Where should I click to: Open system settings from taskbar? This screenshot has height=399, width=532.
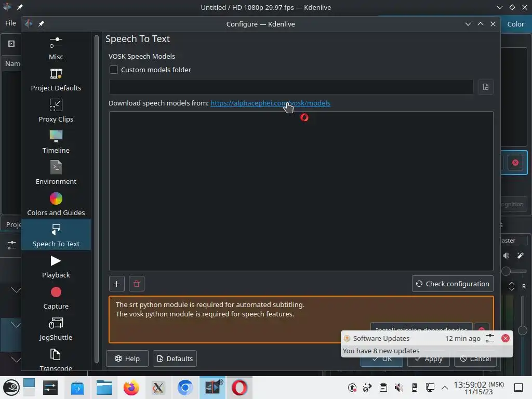[x=50, y=388]
